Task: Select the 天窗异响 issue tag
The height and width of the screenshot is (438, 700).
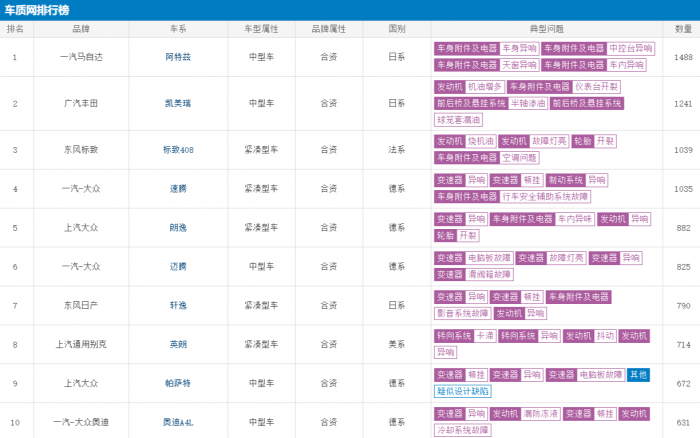Action: (519, 65)
